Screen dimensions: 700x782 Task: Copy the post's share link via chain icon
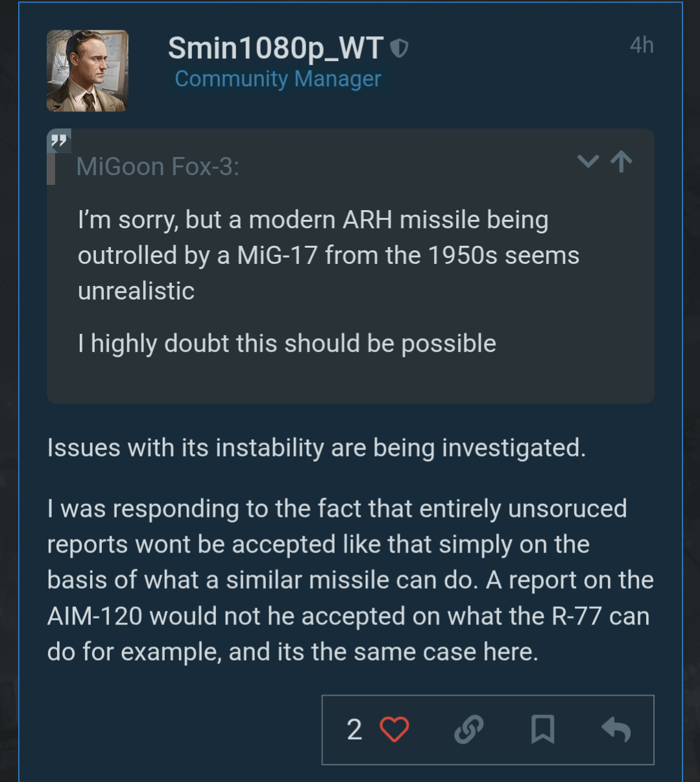click(468, 729)
